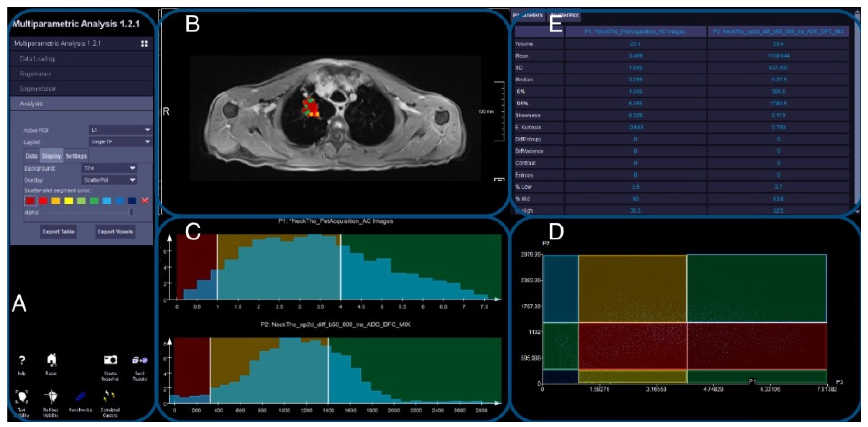This screenshot has height=427, width=868.
Task: Open the Background dropdown showing T2w
Action: pos(109,168)
